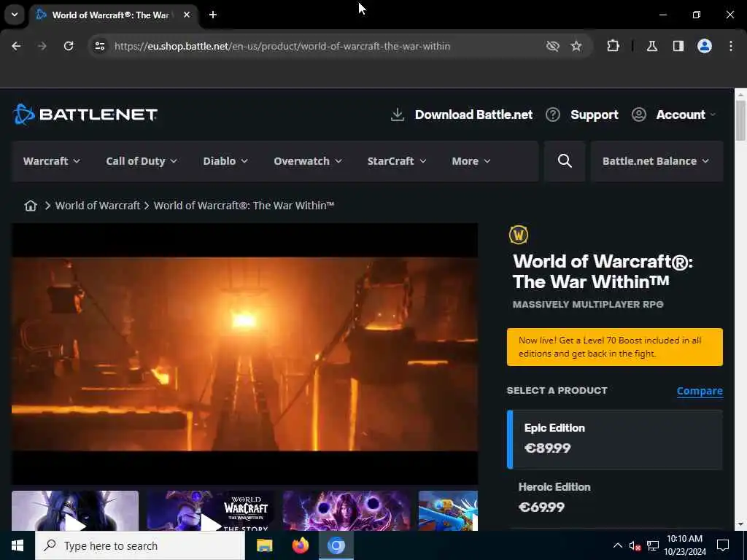Reload the current page

pos(69,46)
